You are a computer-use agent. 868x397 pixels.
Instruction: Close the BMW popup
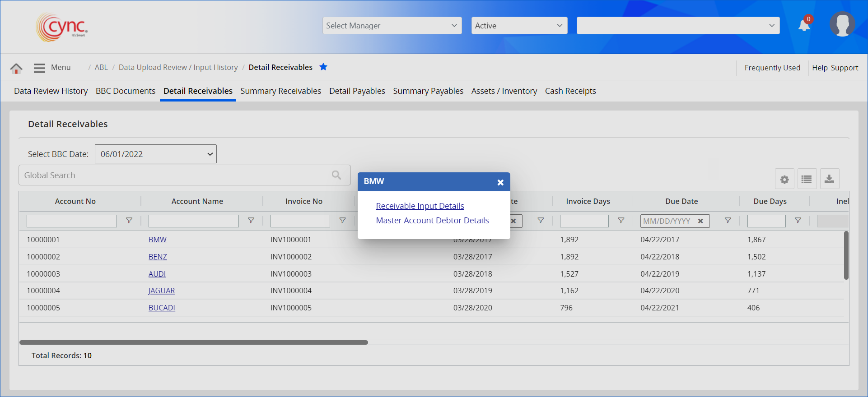pos(500,182)
